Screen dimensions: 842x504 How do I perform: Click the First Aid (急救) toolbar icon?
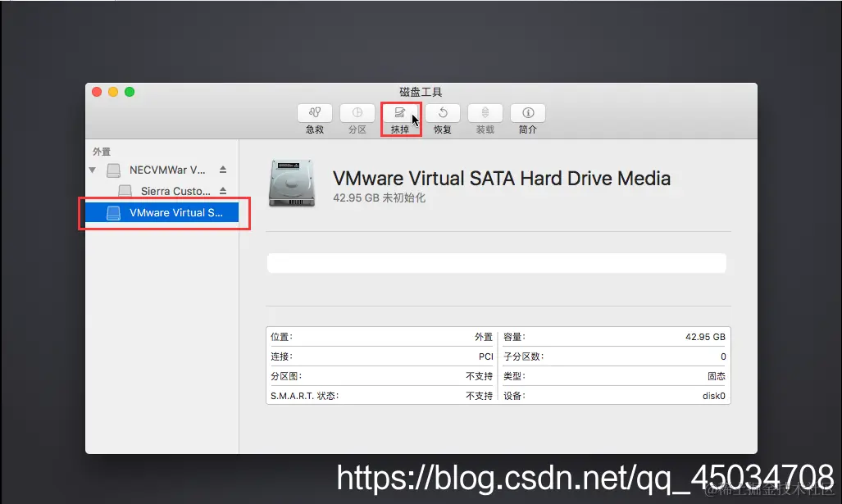point(315,113)
